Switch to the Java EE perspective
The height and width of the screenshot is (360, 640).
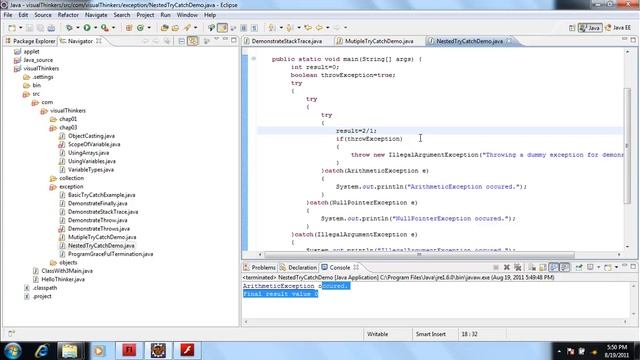(x=618, y=28)
